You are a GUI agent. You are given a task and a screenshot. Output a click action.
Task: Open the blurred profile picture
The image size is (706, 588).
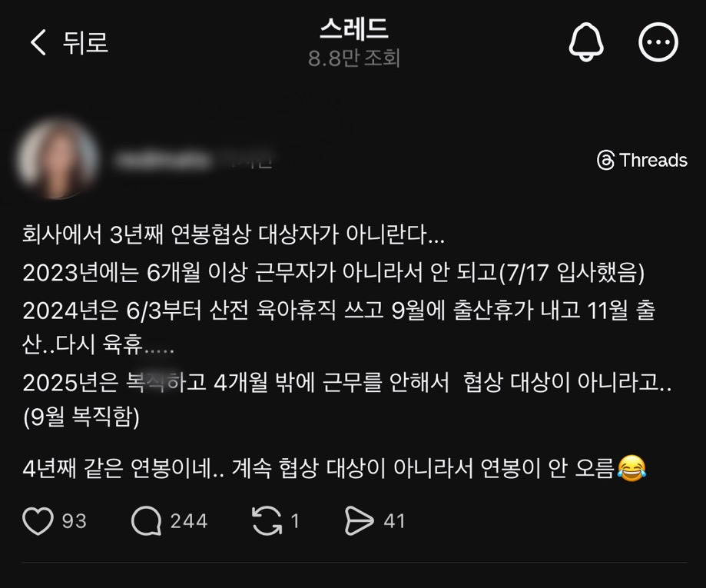click(x=58, y=158)
